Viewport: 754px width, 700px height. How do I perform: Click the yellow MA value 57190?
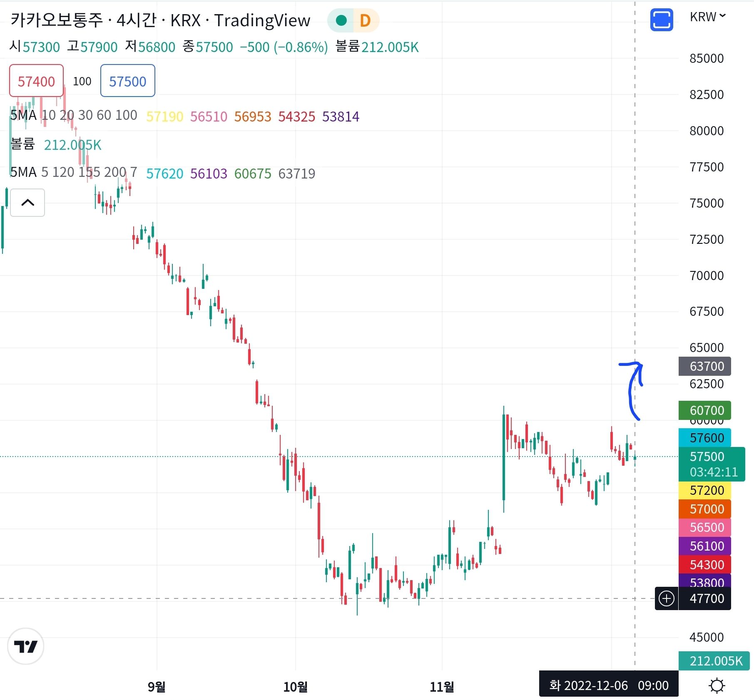coord(164,117)
